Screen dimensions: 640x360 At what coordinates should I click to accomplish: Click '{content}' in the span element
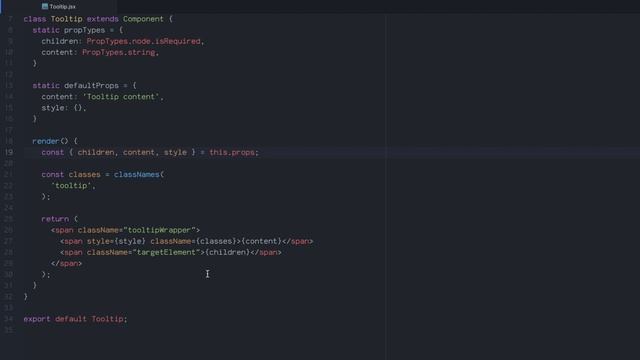261,241
